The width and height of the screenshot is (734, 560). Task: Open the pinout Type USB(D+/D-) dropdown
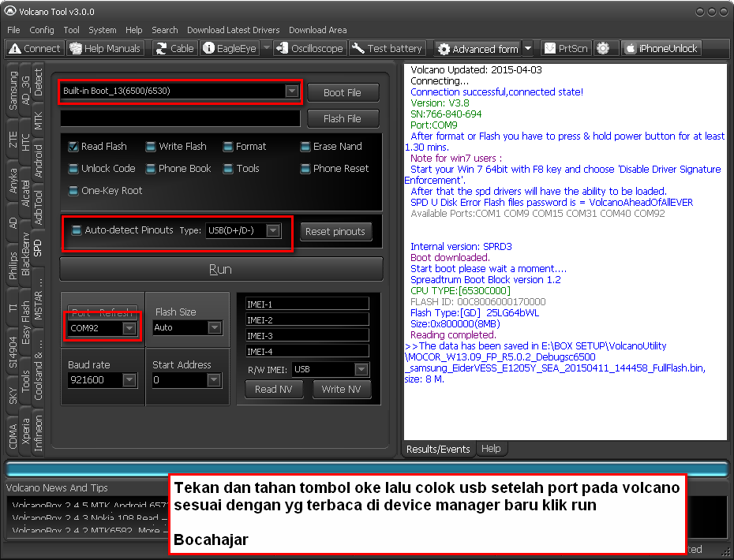click(273, 230)
